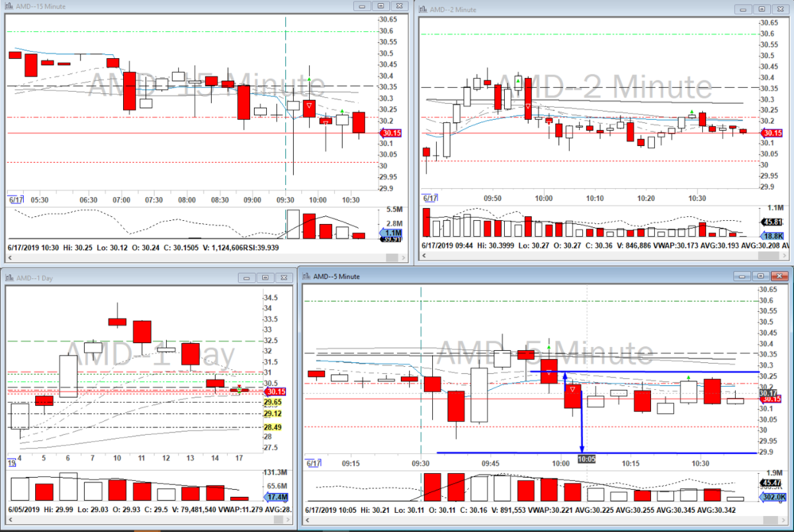Click the chart icon in AMD--1 Day title bar
Image resolution: width=794 pixels, height=532 pixels.
[x=8, y=278]
